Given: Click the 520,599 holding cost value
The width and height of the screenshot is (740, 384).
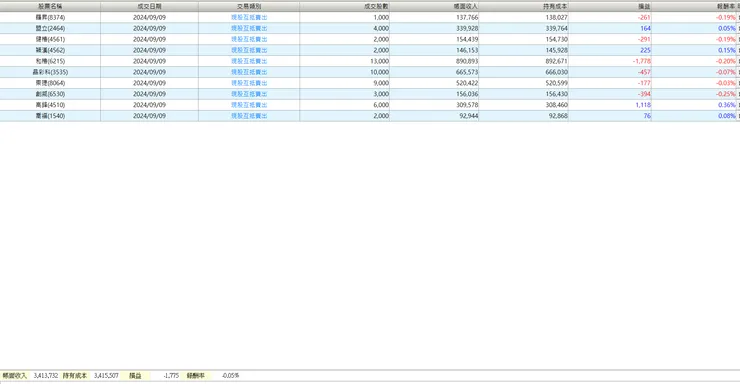Looking at the screenshot, I should click(556, 83).
